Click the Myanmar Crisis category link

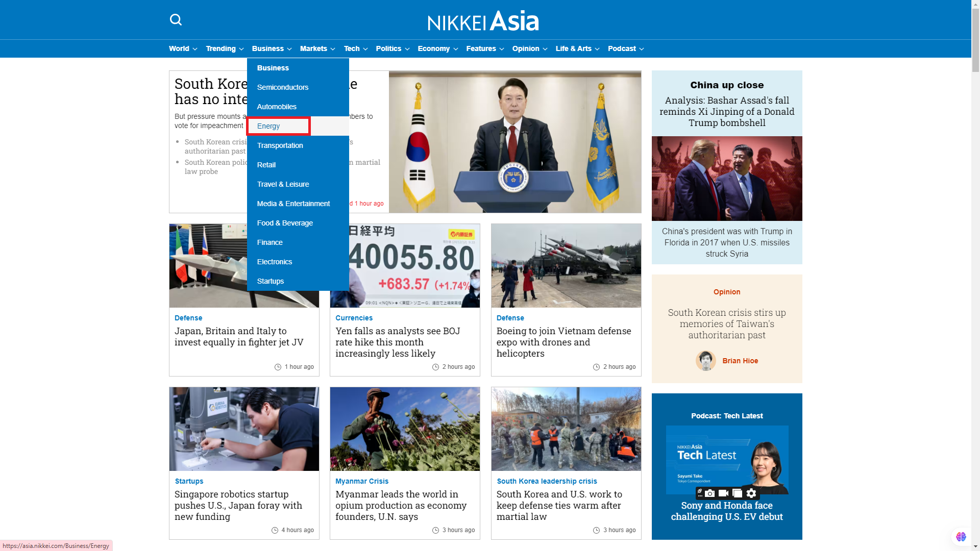click(361, 481)
